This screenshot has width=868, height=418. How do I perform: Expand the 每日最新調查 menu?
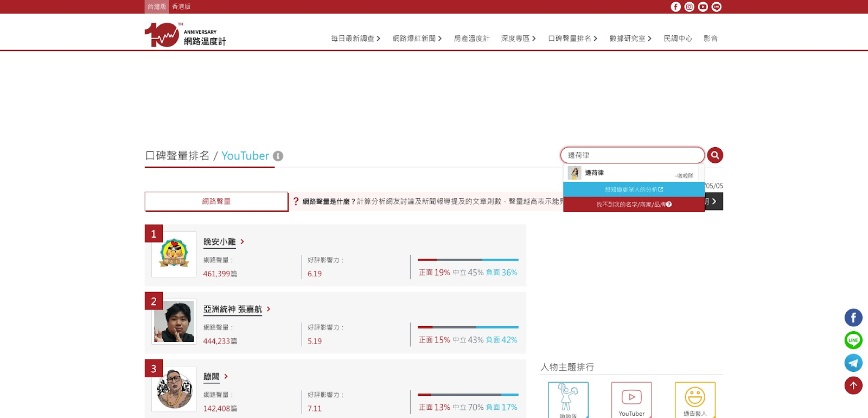[x=356, y=39]
